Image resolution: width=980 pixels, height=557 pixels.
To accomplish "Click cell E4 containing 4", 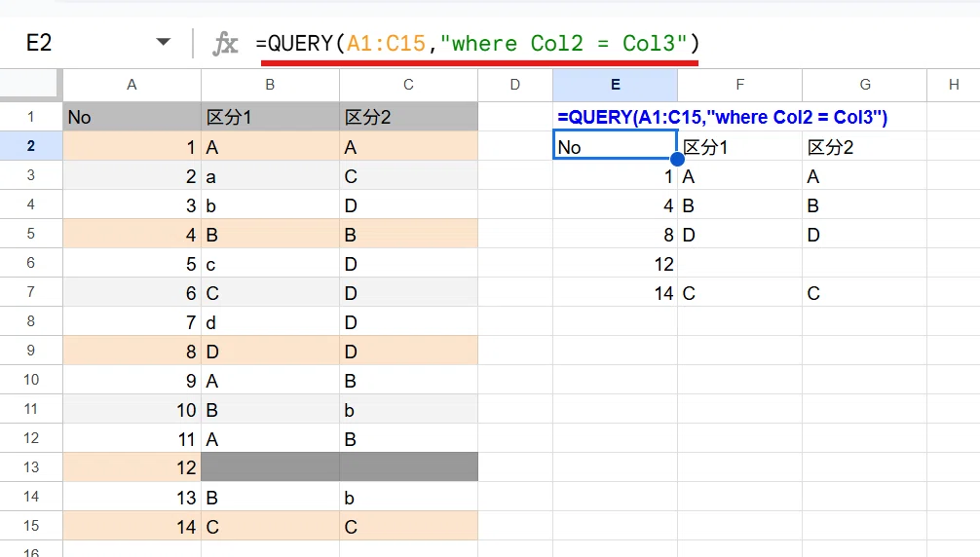I will (615, 204).
